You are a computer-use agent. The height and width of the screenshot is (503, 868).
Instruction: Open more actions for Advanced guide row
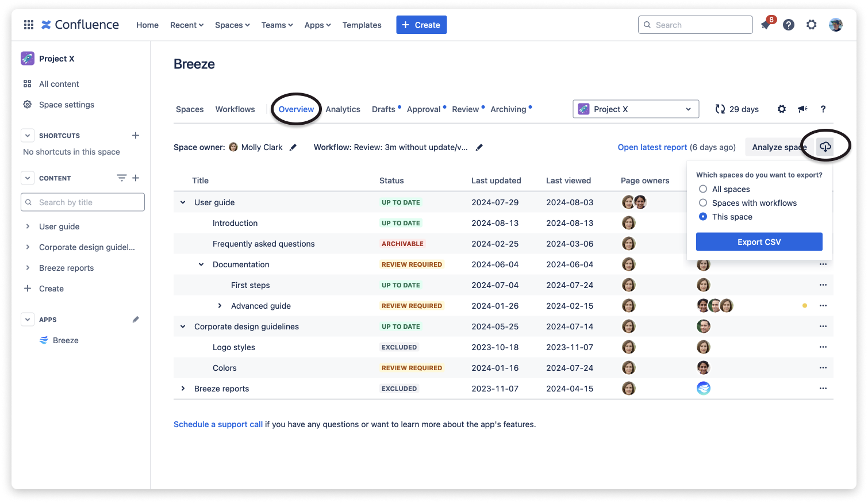[x=823, y=306]
